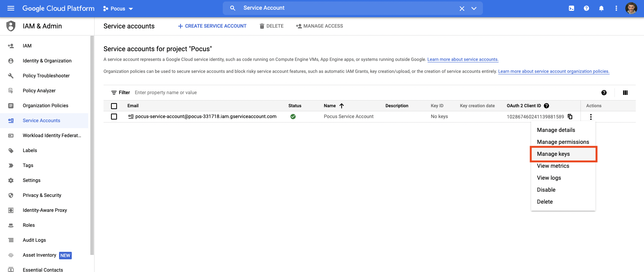Click the Audit Logs list icon

click(x=11, y=240)
